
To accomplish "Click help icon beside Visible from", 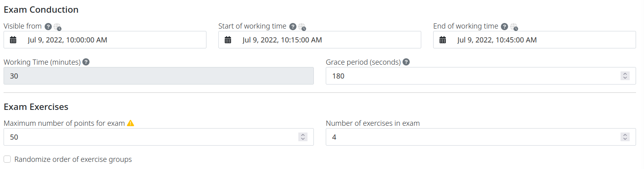I will pos(48,27).
